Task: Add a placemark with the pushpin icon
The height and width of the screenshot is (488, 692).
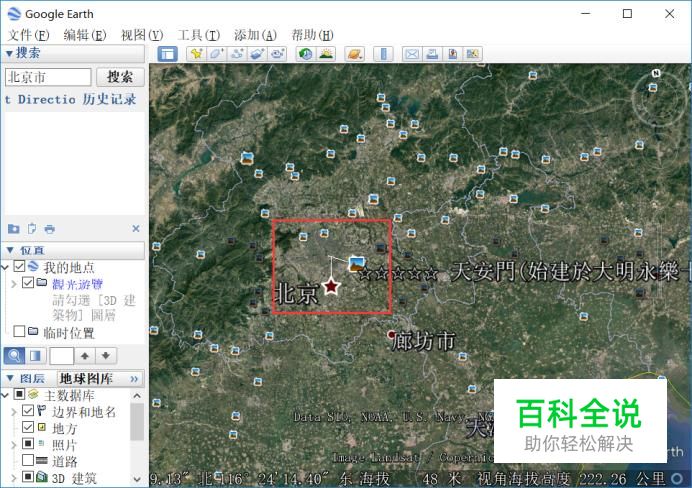Action: [x=196, y=54]
